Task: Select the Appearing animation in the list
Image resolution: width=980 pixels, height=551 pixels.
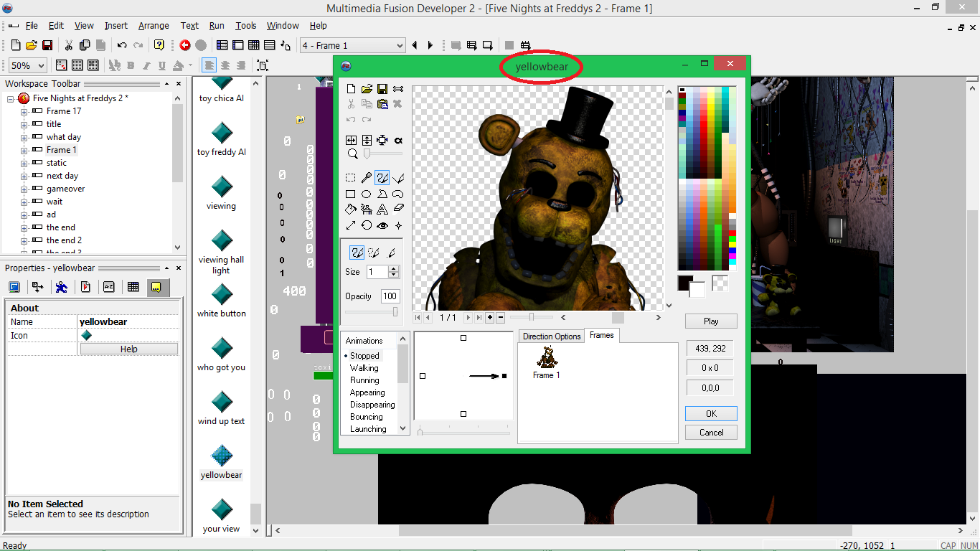Action: click(x=367, y=392)
